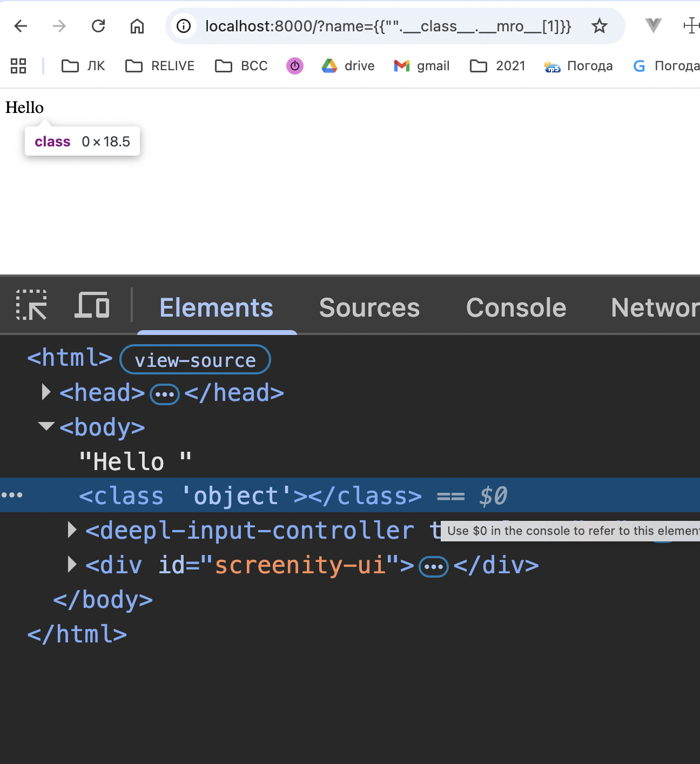Image resolution: width=700 pixels, height=764 pixels.
Task: Open the ЛК bookmarks folder
Action: [x=83, y=66]
